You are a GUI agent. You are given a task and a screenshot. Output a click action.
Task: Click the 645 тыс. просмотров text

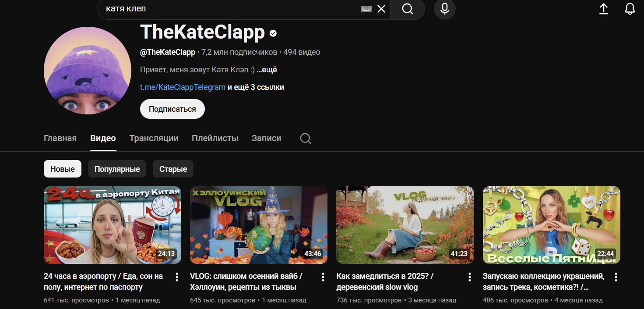(222, 300)
